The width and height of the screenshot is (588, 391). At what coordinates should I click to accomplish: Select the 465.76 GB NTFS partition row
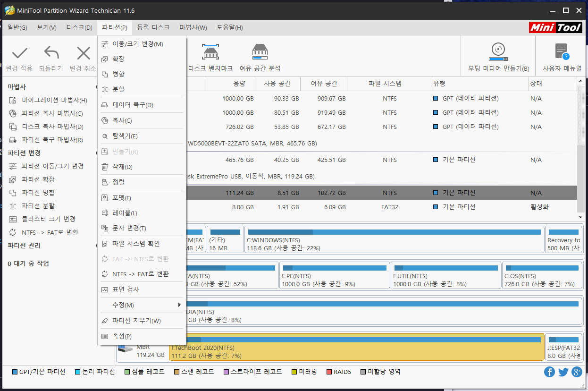coord(381,160)
